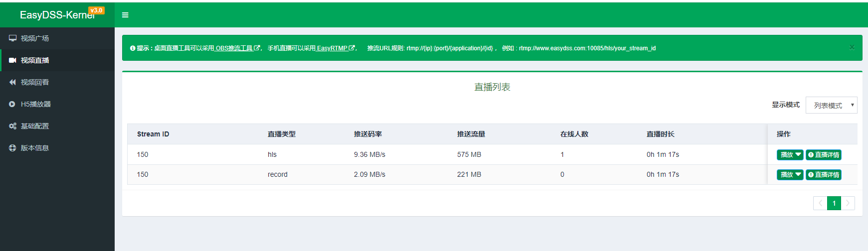Open 视频广场 in the sidebar
Screen dimensions: 868x251
(57, 38)
